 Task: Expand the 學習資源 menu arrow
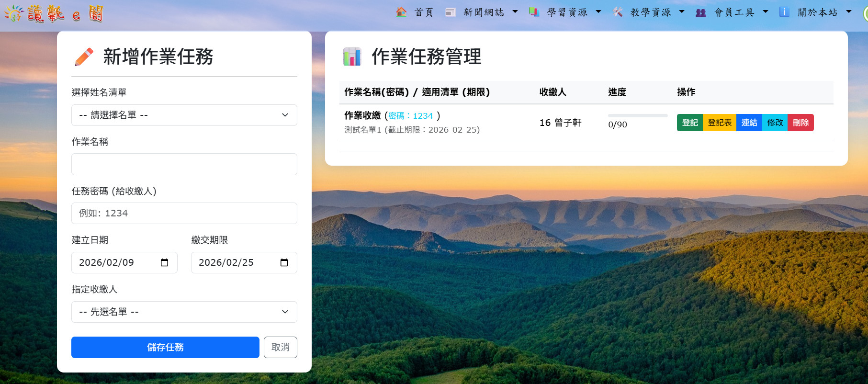click(598, 12)
